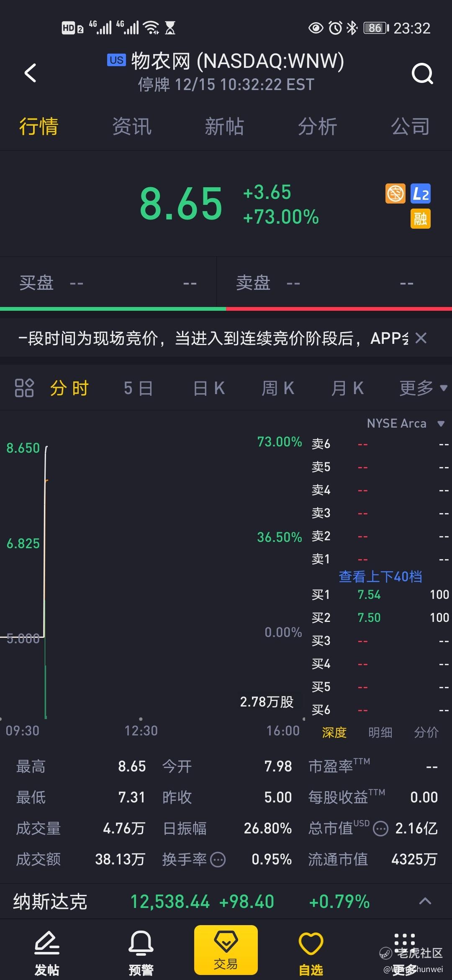Tap the 成交量 4.76万 value
Image resolution: width=452 pixels, height=980 pixels.
point(124,828)
